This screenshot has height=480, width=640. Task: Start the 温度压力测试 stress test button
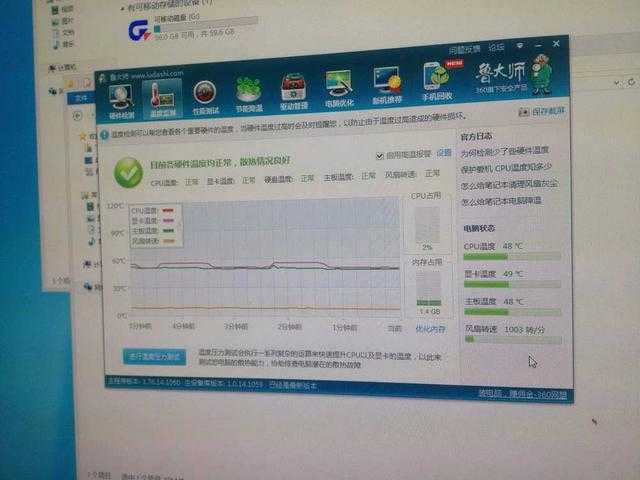pyautogui.click(x=154, y=357)
